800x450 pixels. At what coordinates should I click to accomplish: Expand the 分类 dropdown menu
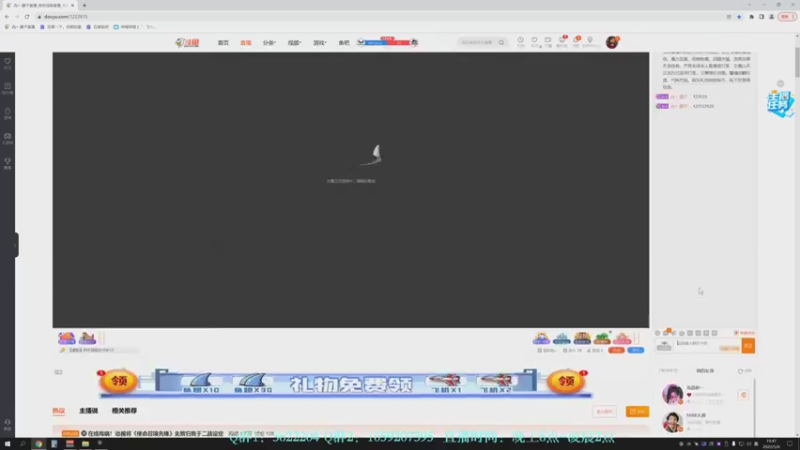[x=269, y=43]
